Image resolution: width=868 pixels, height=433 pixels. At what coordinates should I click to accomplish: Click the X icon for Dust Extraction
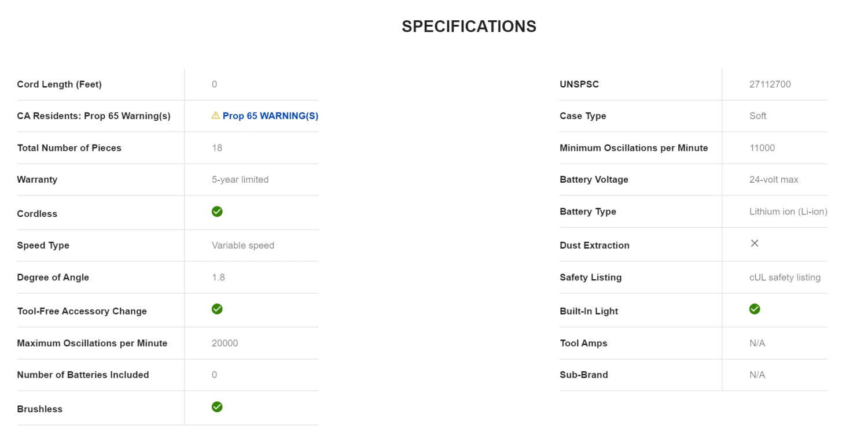755,243
